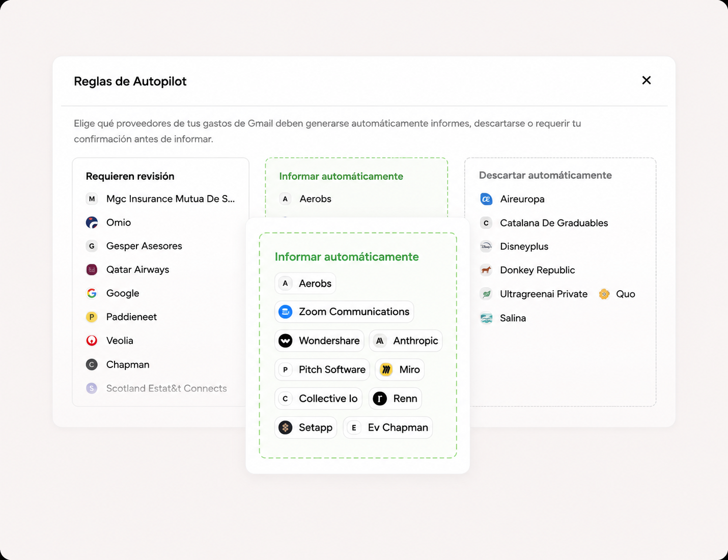Click the Ultragreenai Private name
The image size is (728, 560).
point(544,294)
